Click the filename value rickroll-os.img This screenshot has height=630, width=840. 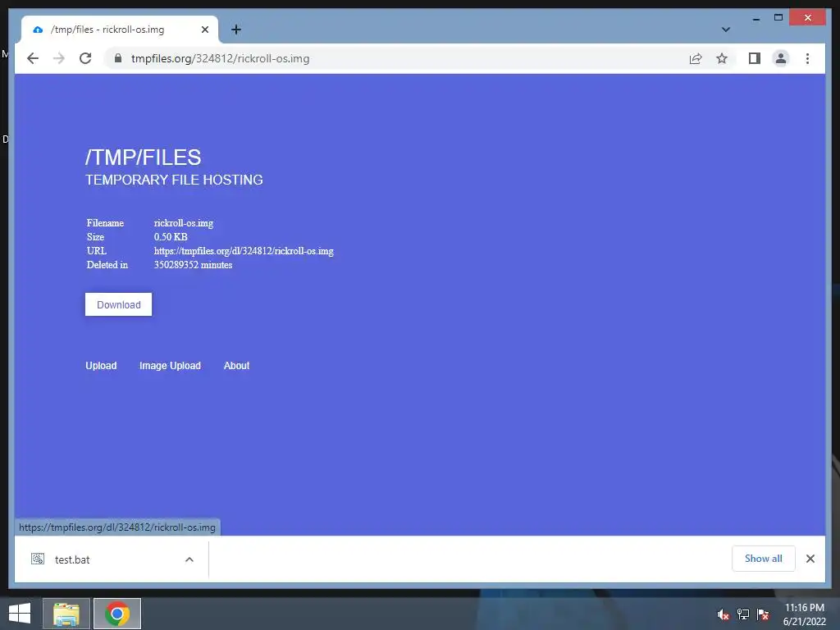[184, 223]
